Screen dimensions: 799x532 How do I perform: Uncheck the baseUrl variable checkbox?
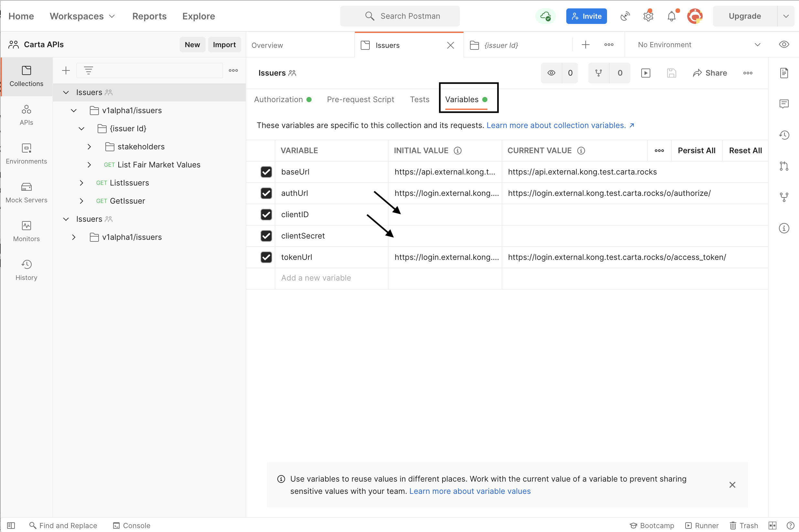266,172
